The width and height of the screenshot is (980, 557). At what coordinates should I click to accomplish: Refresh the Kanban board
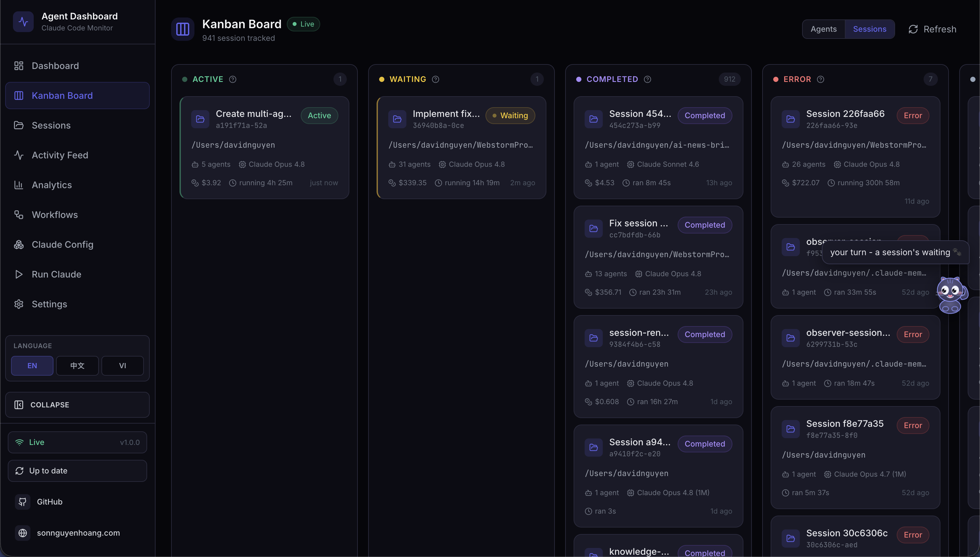tap(933, 29)
